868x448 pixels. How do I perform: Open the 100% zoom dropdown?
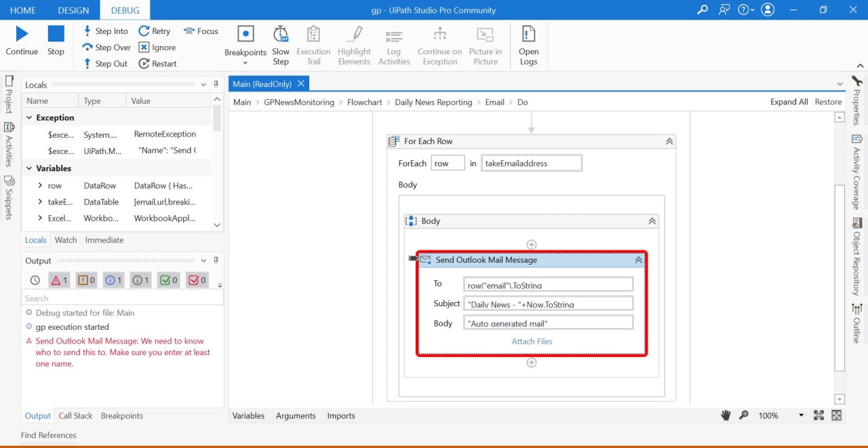pos(801,415)
